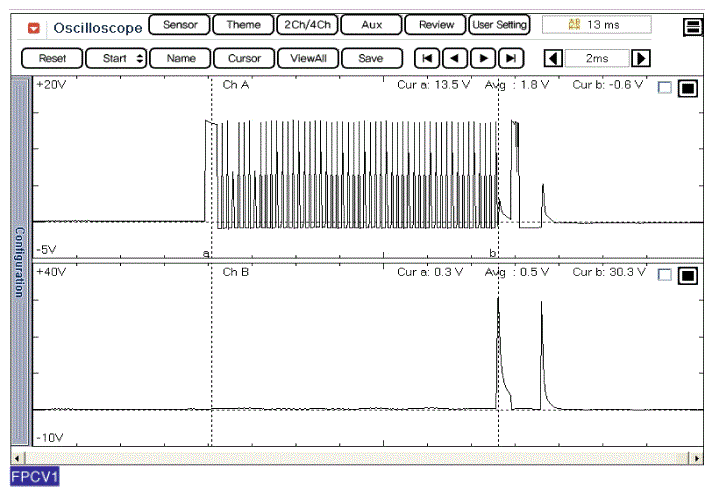Open the Sensor menu
The image size is (714, 496).
click(x=180, y=25)
